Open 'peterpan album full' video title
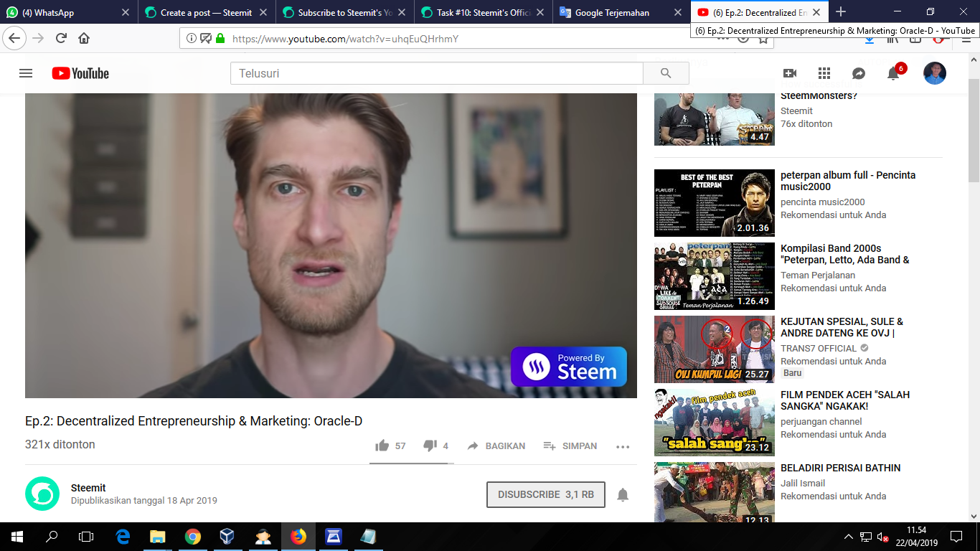This screenshot has height=551, width=980. [x=848, y=181]
